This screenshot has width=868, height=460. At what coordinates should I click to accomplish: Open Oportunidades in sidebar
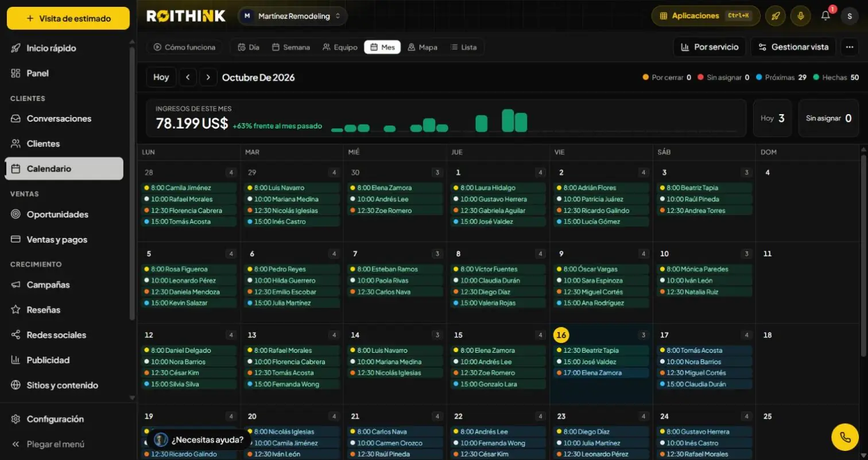[64, 215]
